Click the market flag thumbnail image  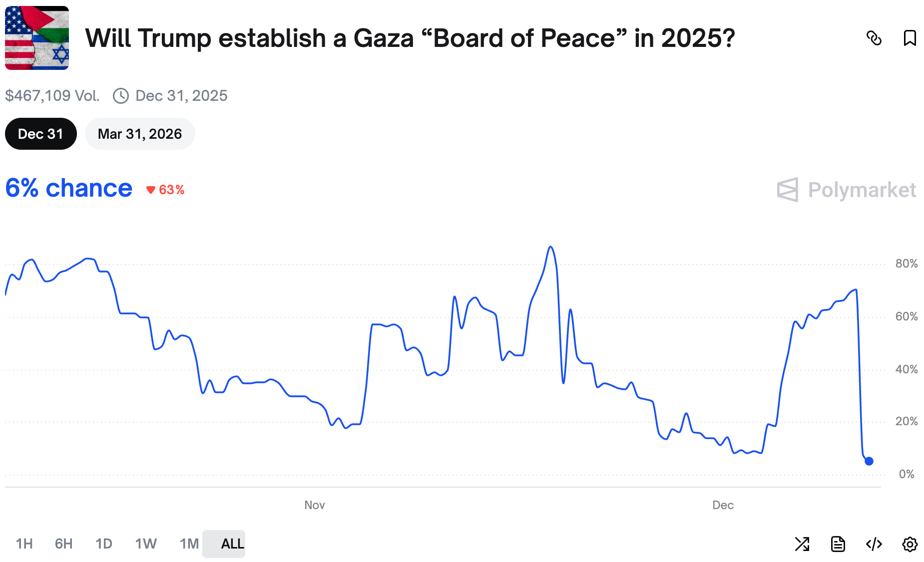point(37,38)
